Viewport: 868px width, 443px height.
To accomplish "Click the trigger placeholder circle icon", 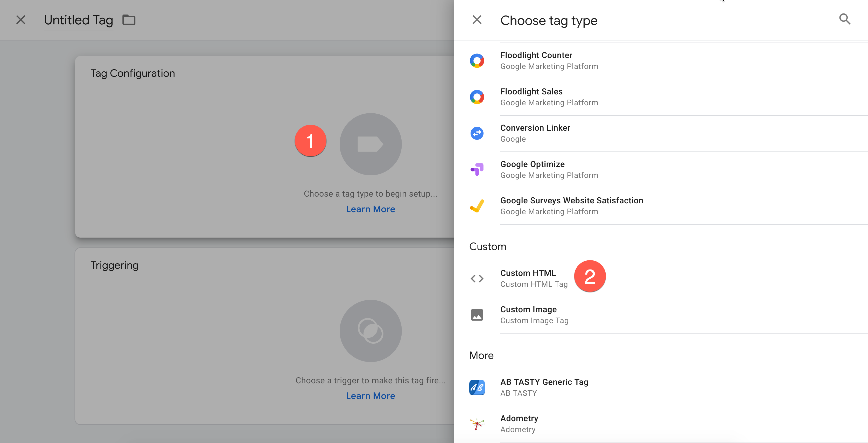I will (x=370, y=331).
